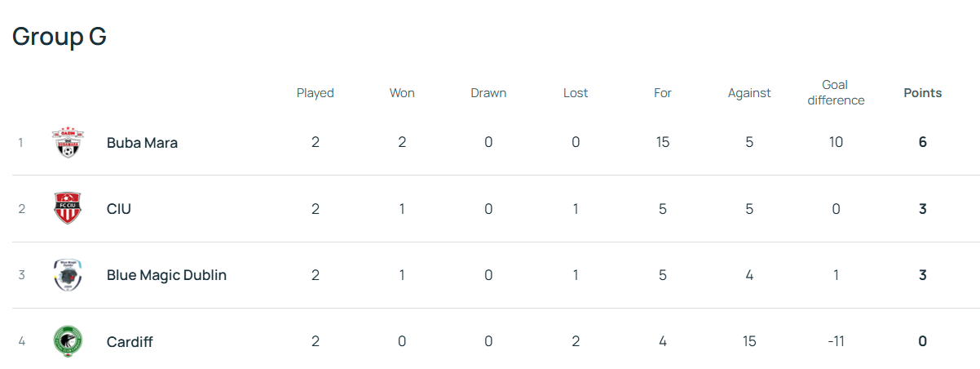Click Cardiff's goal difference of -11

click(x=835, y=341)
